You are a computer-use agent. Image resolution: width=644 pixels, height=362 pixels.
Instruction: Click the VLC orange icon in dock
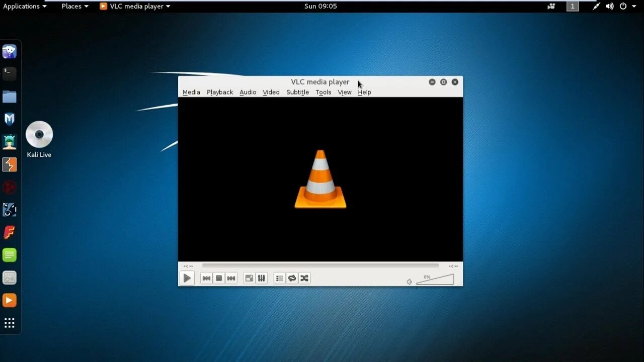click(x=10, y=300)
